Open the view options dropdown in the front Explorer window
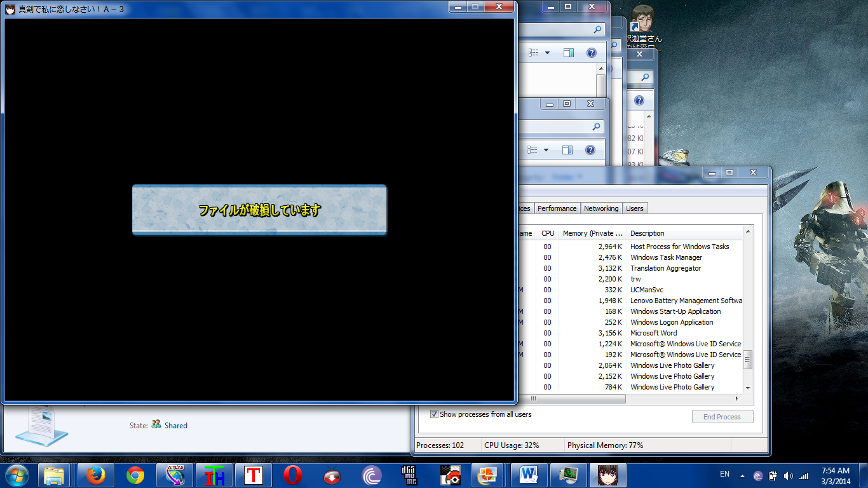Screen dimensions: 868x488 coord(546,150)
